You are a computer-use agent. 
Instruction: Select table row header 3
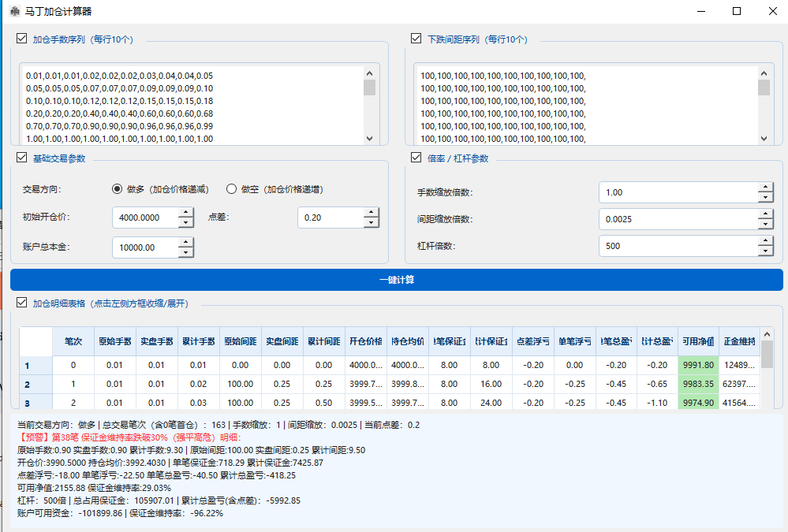tap(35, 403)
